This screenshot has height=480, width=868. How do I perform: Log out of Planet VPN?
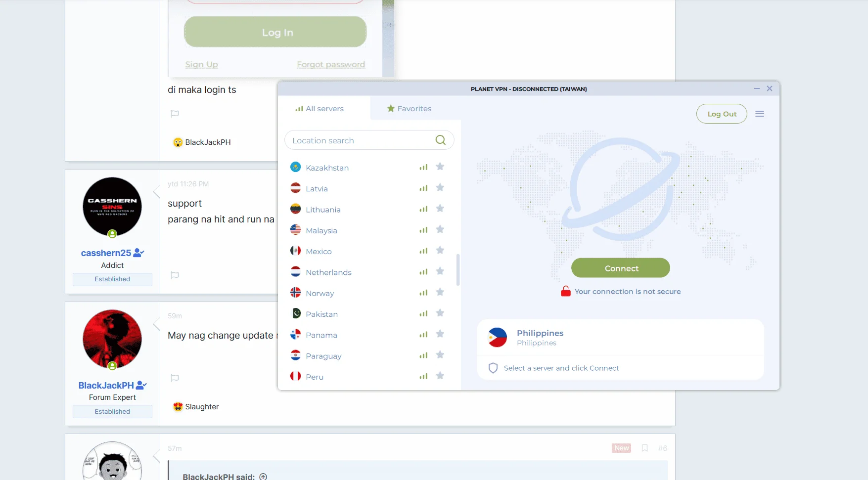(x=722, y=114)
